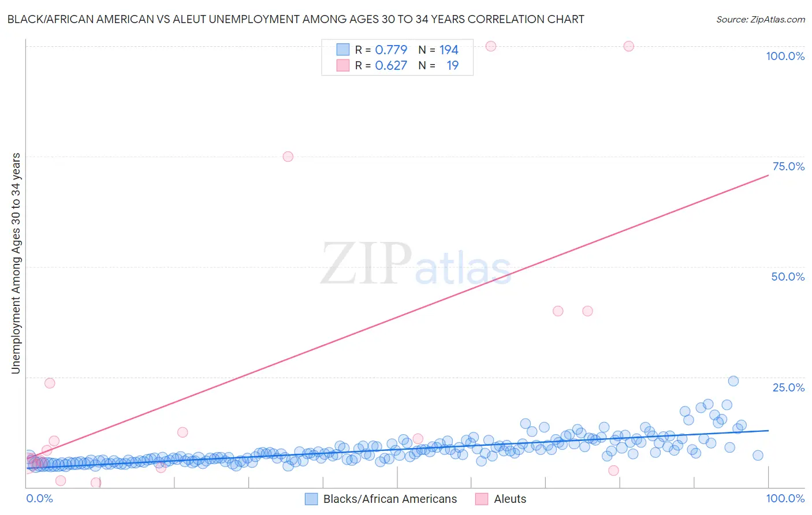Screen dimensions: 812x515
Task: Click the pink R = 0.627 swatch
Action: (x=343, y=65)
